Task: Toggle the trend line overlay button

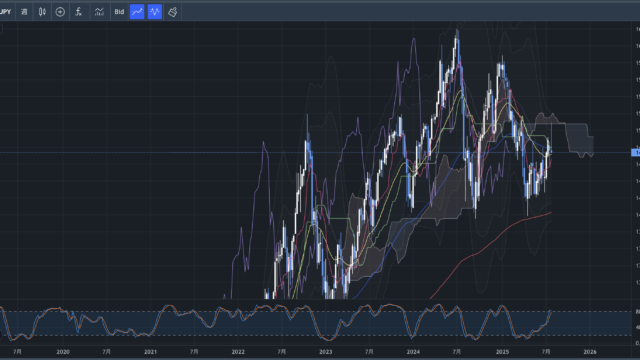Action: point(137,12)
